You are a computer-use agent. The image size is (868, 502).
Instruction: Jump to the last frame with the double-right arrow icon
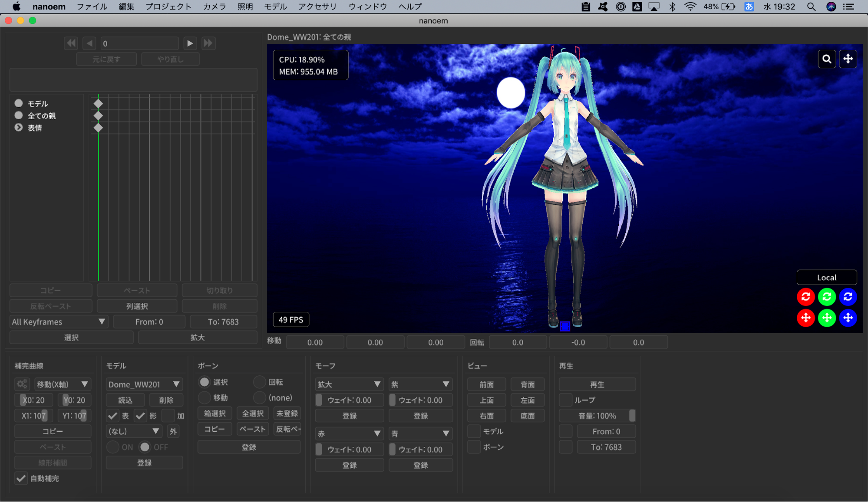pyautogui.click(x=208, y=43)
